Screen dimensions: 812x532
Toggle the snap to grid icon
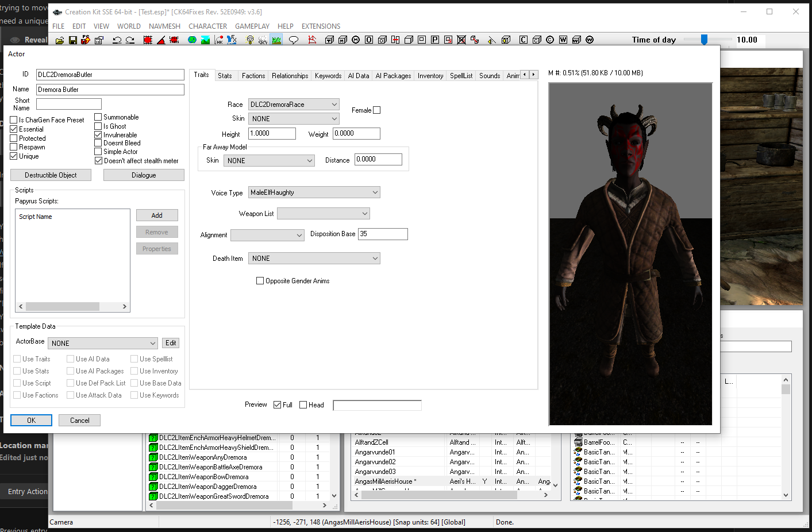click(x=148, y=40)
